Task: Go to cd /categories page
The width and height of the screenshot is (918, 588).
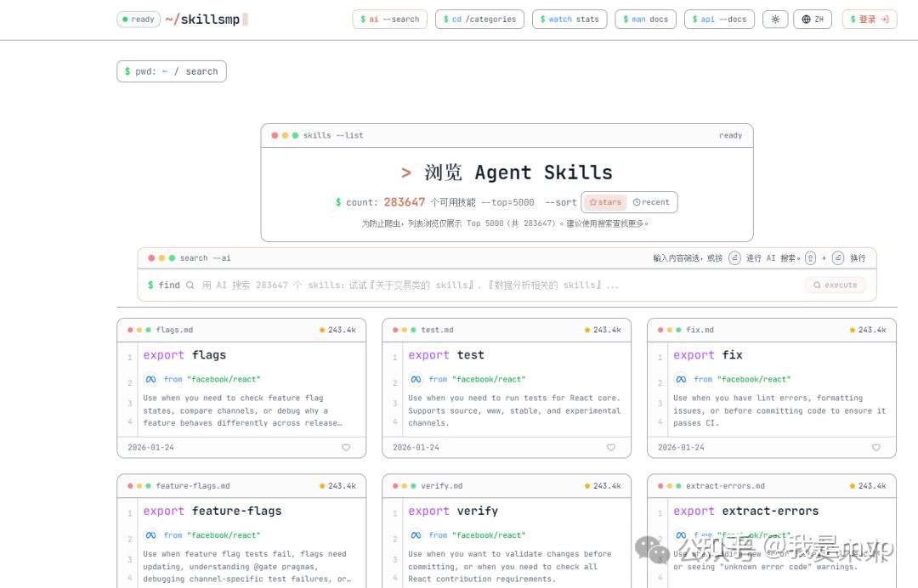Action: 479,20
